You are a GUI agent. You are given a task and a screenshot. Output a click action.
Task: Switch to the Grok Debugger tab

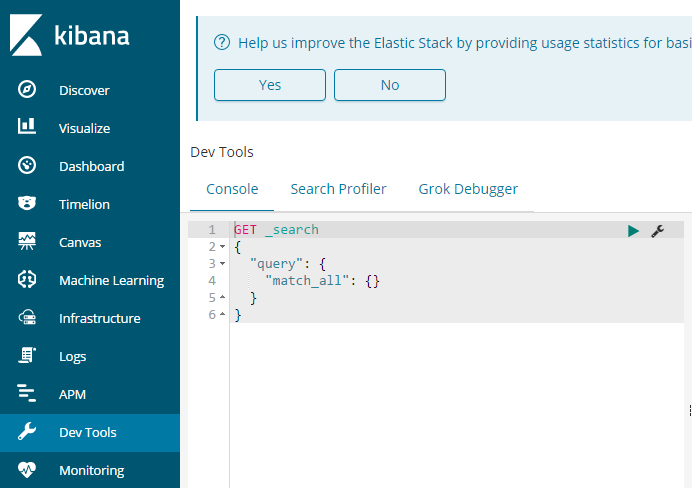(x=468, y=189)
